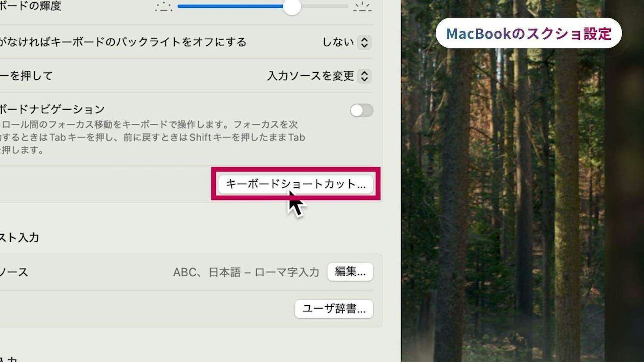The width and height of the screenshot is (644, 362).
Task: Toggle the keyboard navigation switch
Action: [x=362, y=111]
